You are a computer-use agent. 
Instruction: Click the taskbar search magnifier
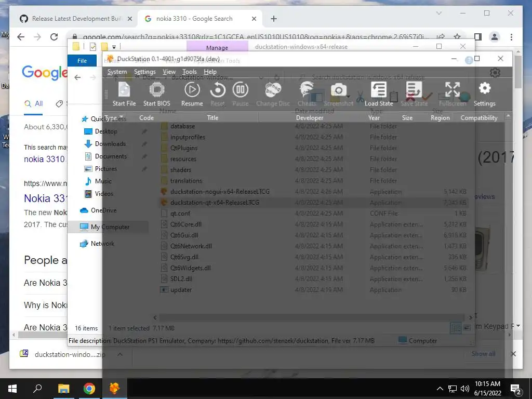37,389
